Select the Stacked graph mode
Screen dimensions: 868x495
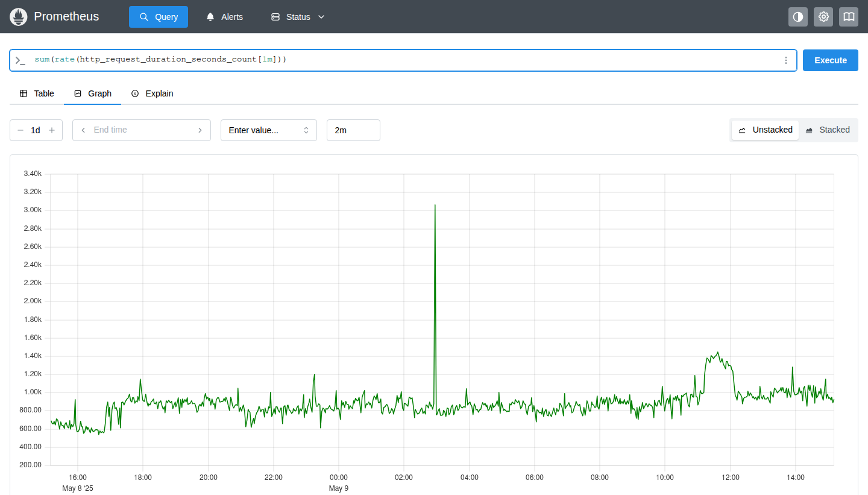828,130
